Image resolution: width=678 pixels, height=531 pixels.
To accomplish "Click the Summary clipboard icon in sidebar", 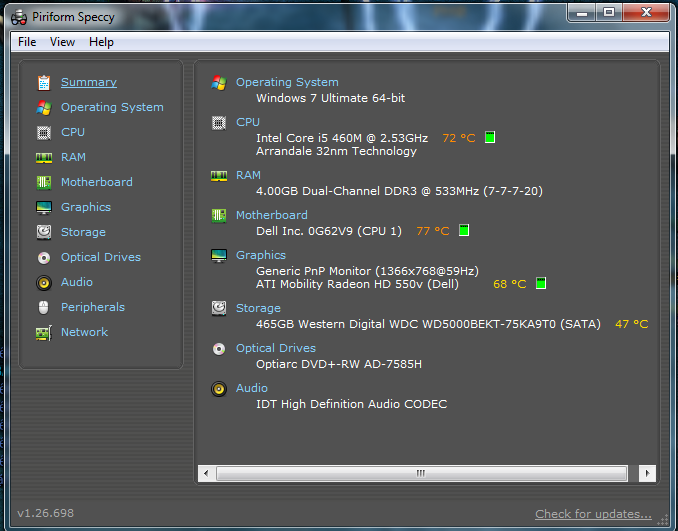I will (x=44, y=83).
